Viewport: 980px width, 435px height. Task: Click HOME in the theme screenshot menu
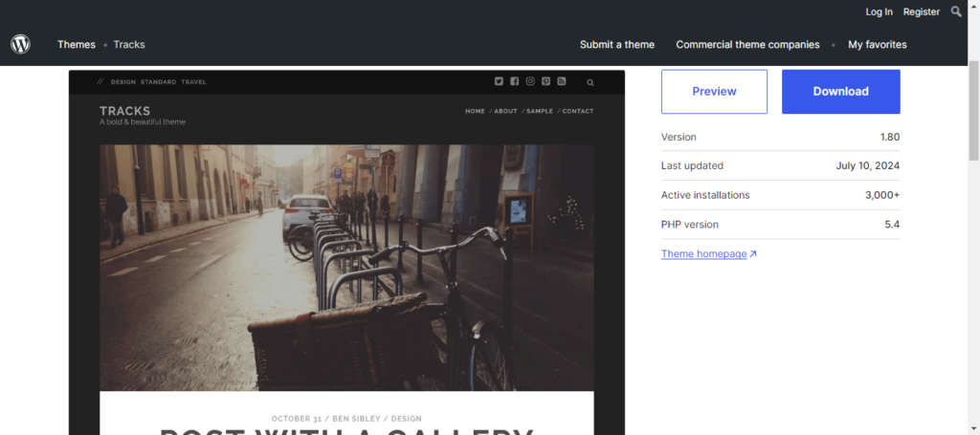(x=475, y=111)
